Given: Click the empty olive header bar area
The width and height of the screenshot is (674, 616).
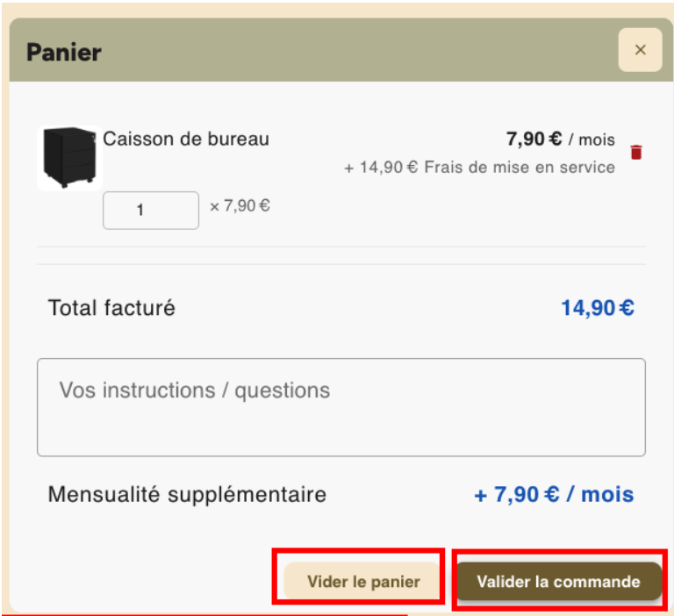Looking at the screenshot, I should 351,51.
